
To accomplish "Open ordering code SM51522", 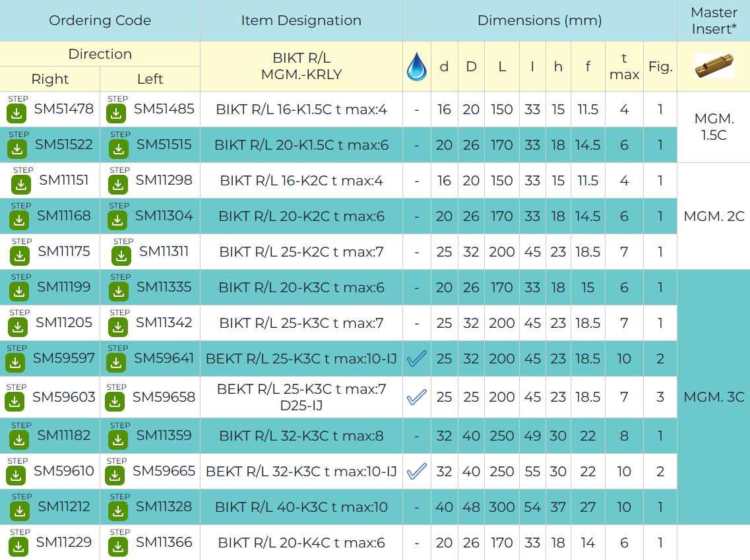I will [x=64, y=145].
